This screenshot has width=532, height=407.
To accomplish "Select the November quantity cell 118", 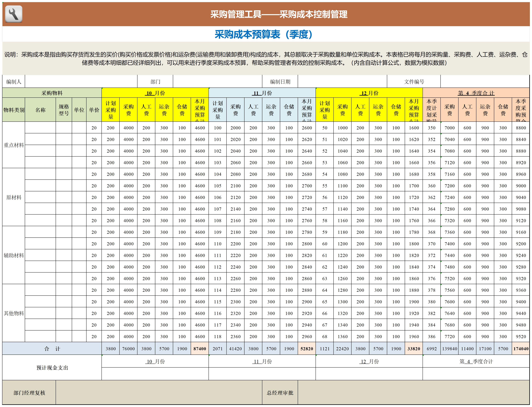I will click(x=217, y=336).
